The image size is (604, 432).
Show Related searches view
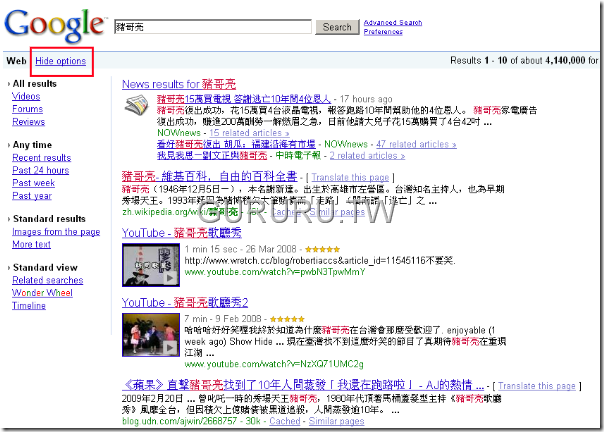click(48, 280)
